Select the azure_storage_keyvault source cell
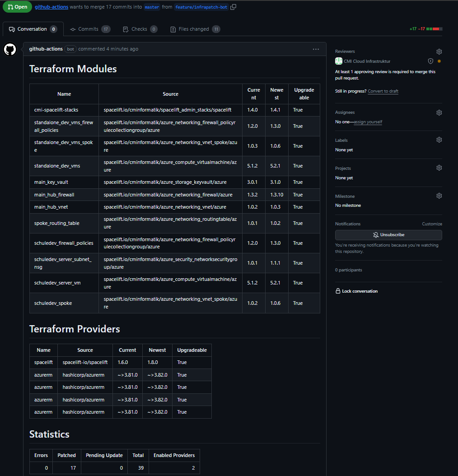Screen dimensions: 458x476 pos(170,182)
